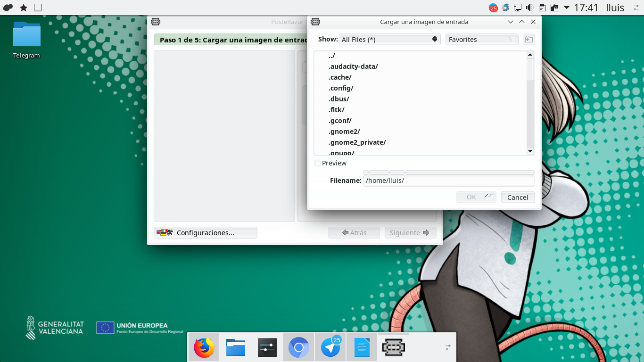644x362 pixels.
Task: Click the locked device tray icon
Action: click(x=554, y=8)
